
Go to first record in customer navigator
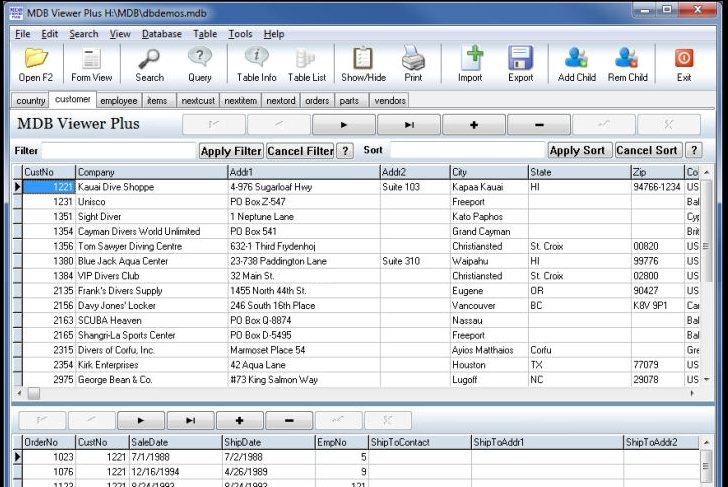(214, 124)
